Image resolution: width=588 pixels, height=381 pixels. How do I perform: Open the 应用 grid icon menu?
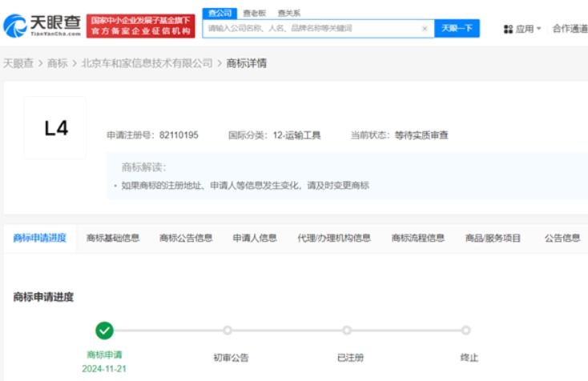pos(508,29)
